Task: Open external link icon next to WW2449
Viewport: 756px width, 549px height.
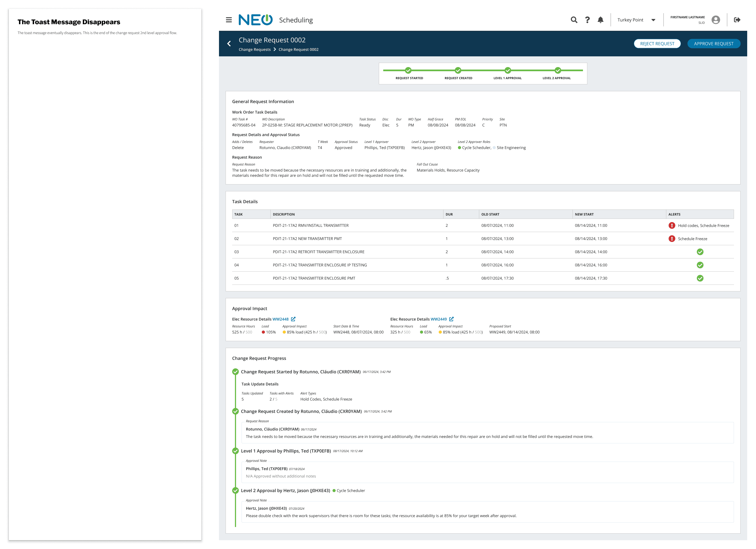Action: (451, 319)
